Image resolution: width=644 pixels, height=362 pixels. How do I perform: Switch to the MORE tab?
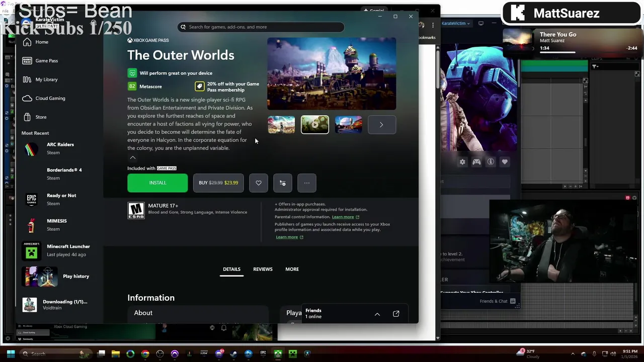[x=292, y=269]
